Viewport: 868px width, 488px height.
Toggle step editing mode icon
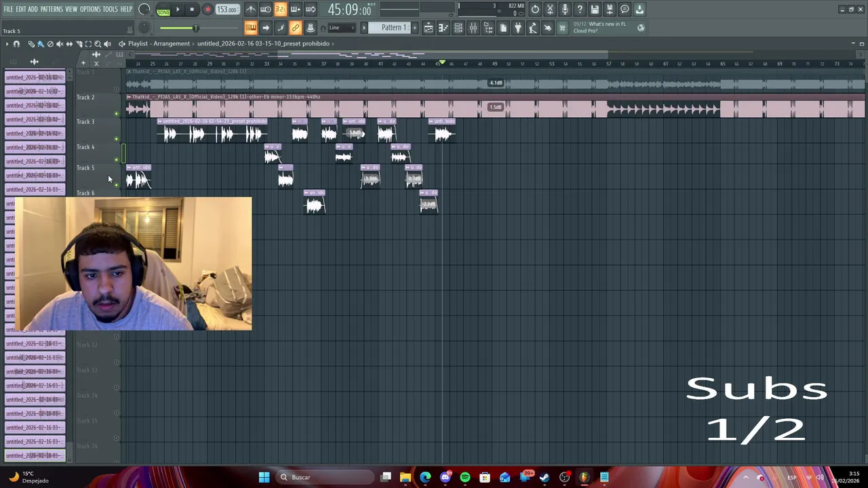[281, 28]
